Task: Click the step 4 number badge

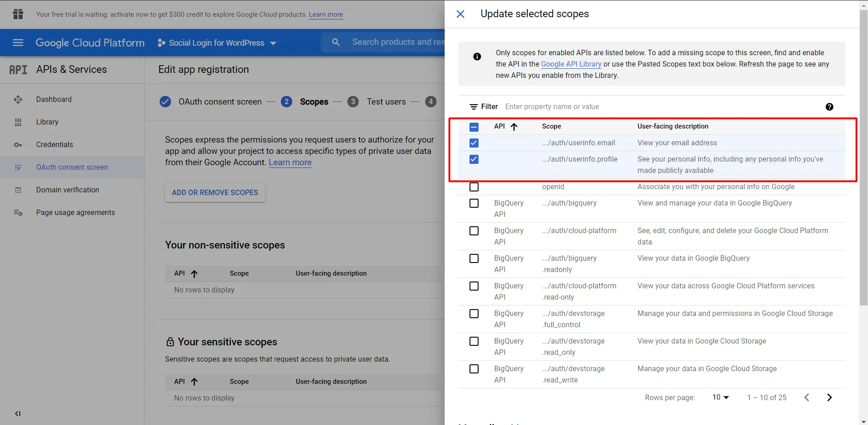Action: click(431, 102)
